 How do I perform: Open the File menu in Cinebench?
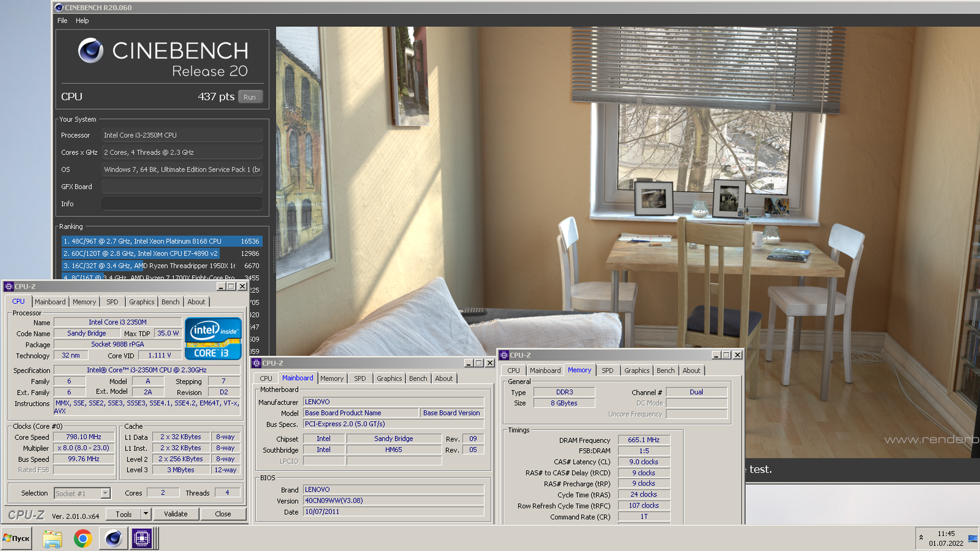62,20
